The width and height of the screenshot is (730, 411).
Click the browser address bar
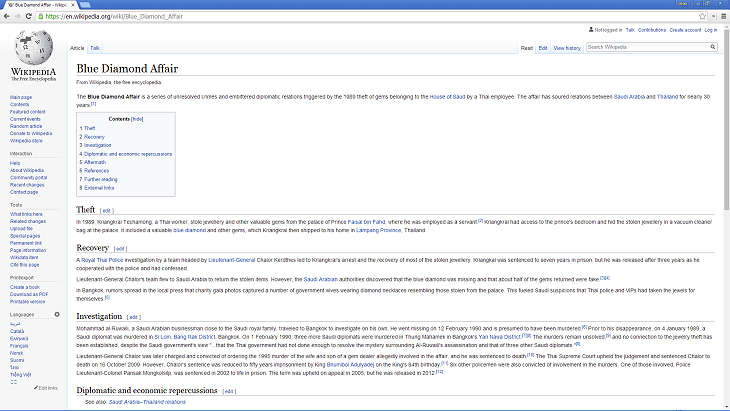(x=368, y=16)
